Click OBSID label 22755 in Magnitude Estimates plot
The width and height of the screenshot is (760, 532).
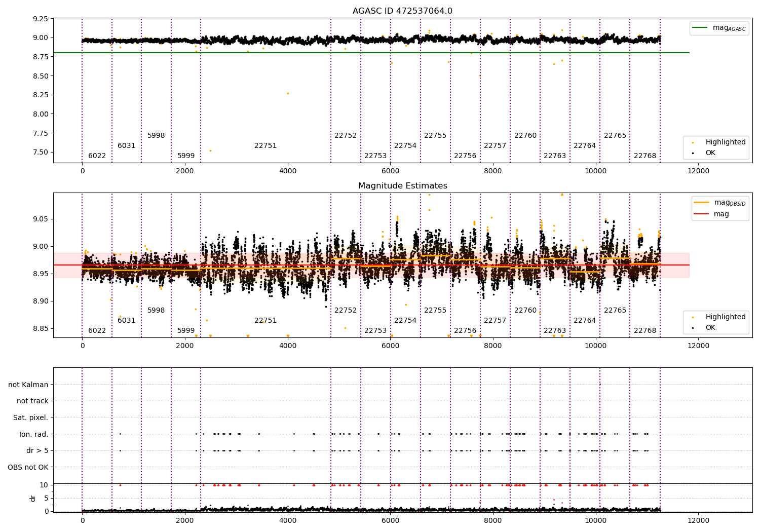(x=435, y=311)
